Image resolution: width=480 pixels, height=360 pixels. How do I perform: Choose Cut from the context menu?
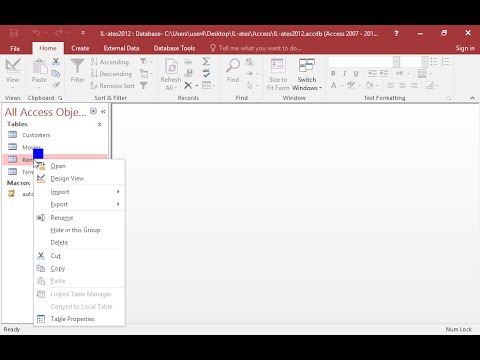[x=79, y=256]
